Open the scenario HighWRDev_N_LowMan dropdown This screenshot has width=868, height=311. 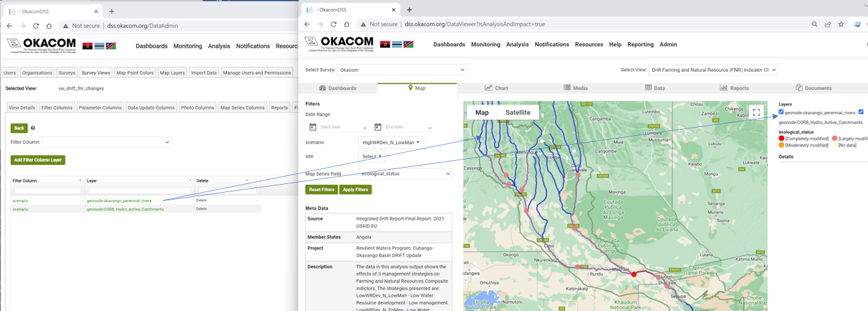pos(391,143)
